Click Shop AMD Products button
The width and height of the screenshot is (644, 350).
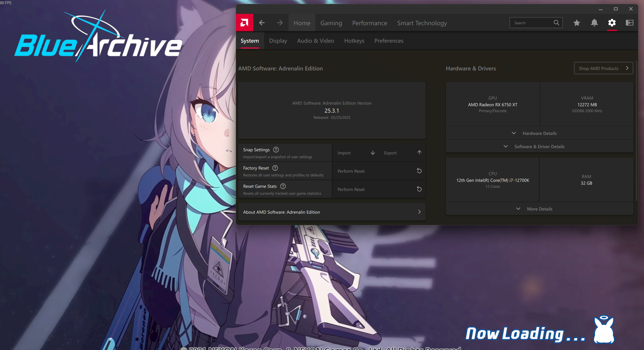point(603,68)
